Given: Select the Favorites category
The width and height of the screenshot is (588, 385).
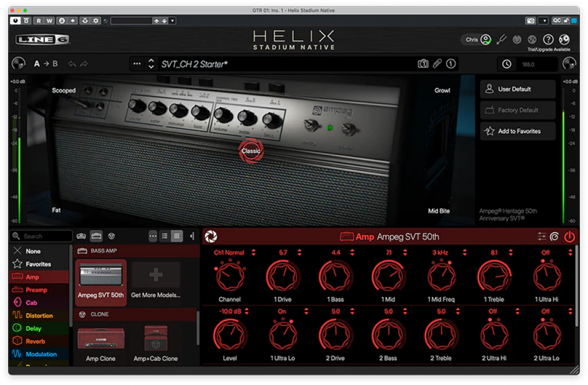Looking at the screenshot, I should click(x=39, y=265).
